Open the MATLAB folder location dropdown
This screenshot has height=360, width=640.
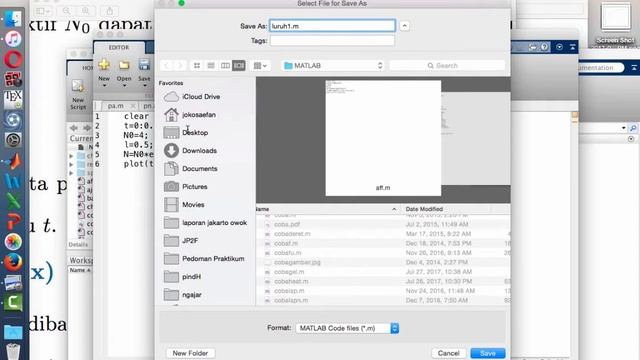point(333,65)
